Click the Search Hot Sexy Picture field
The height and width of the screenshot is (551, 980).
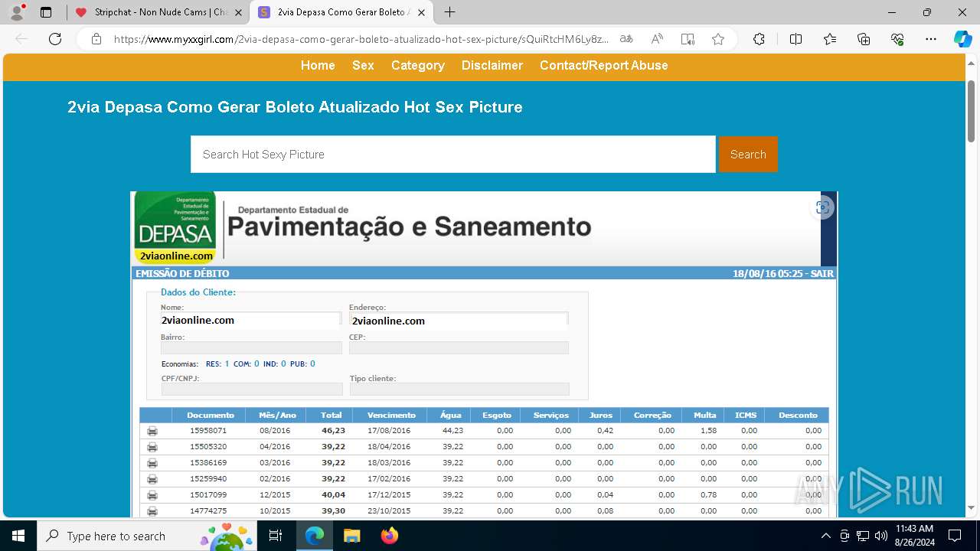pyautogui.click(x=453, y=155)
